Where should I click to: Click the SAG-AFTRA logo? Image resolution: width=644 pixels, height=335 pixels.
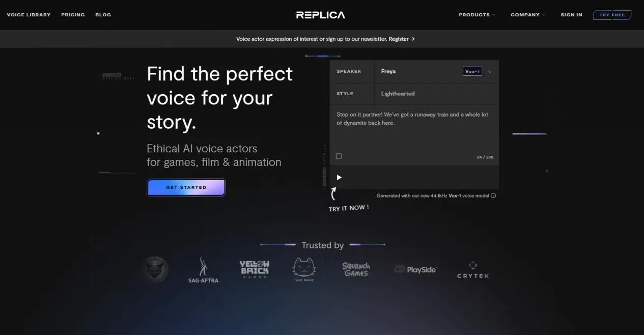(x=203, y=270)
